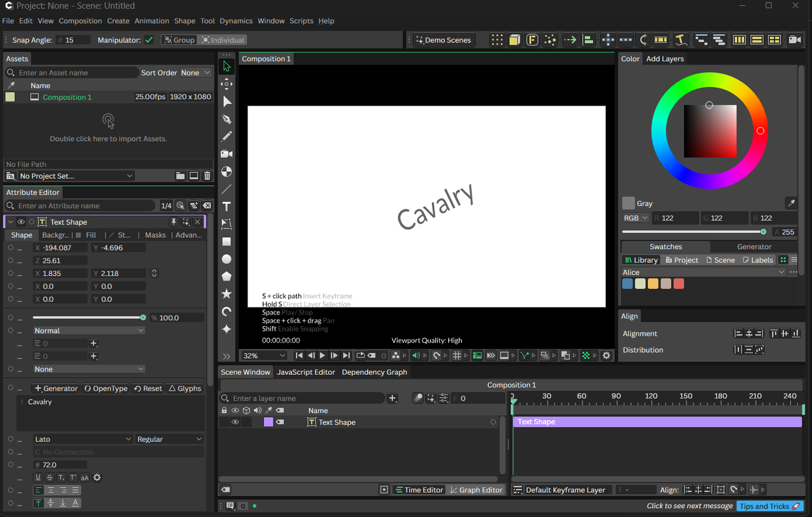
Task: Toggle viewport audio speaker icon
Action: point(416,356)
